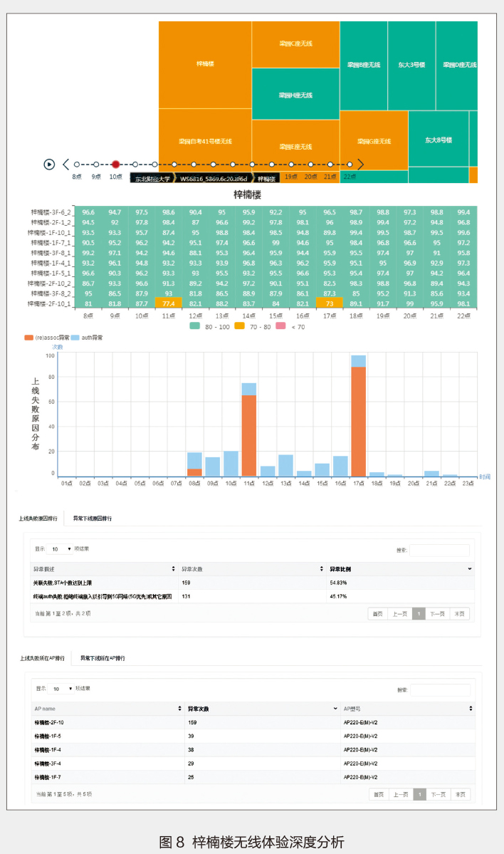The image size is (504, 854).
Task: Click 首页 in AP ranking pagination
Action: coord(379,795)
